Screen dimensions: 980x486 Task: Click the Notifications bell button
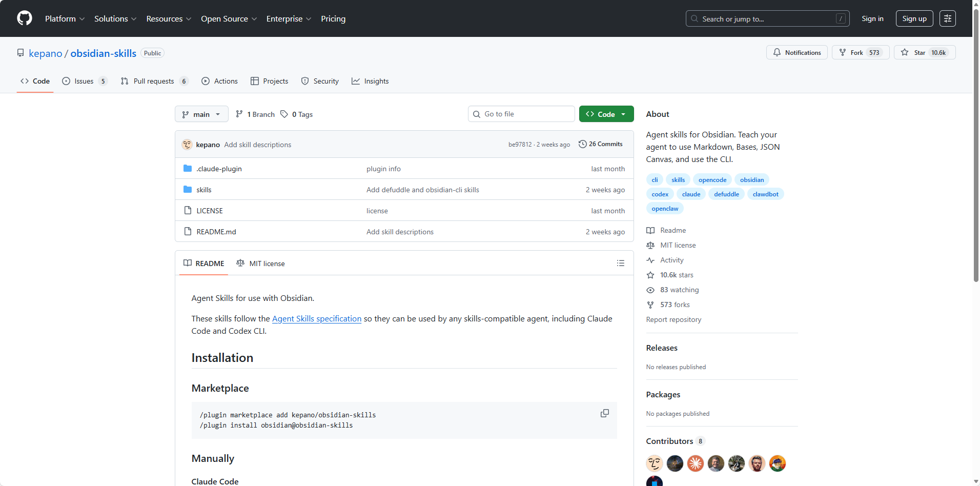point(797,52)
